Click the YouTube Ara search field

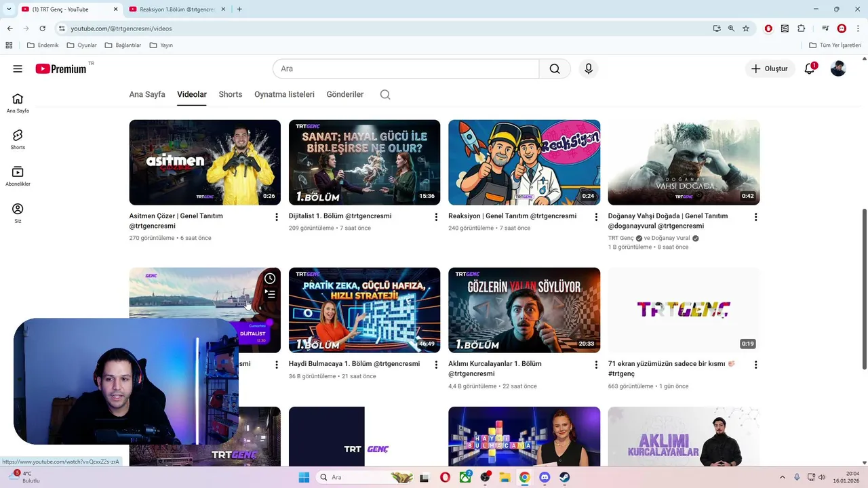pyautogui.click(x=406, y=68)
